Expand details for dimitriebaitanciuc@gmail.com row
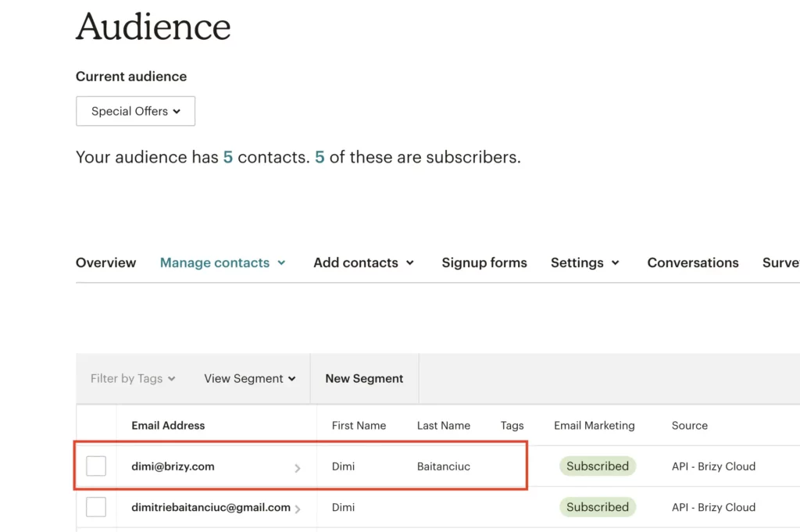 pos(298,507)
